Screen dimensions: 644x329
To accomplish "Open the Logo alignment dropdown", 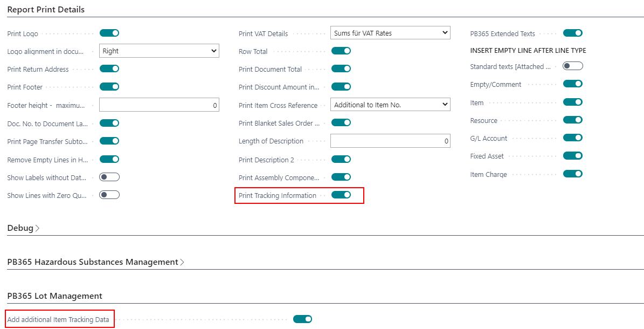I will [x=160, y=51].
